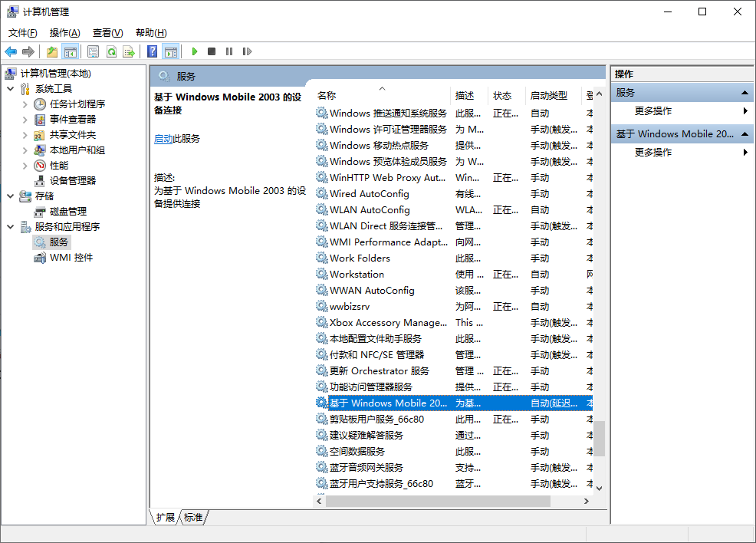The height and width of the screenshot is (543, 756).
Task: Sort by the 启动类型 column header
Action: [x=549, y=95]
